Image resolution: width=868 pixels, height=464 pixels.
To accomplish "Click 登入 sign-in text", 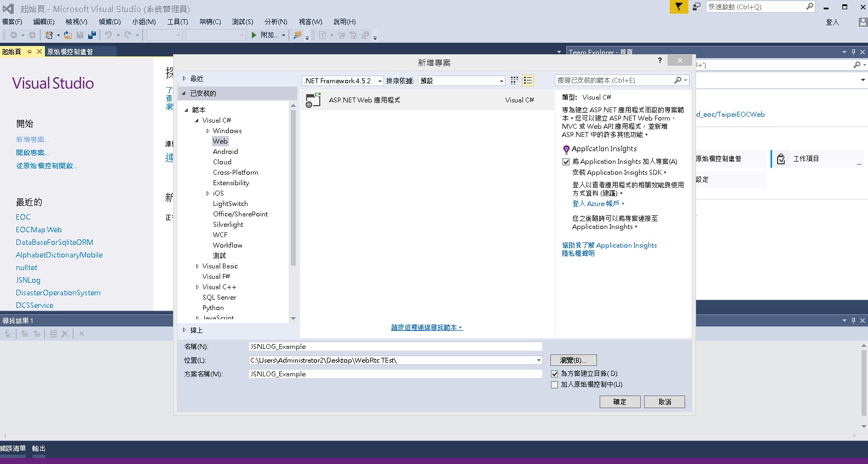I will [832, 22].
